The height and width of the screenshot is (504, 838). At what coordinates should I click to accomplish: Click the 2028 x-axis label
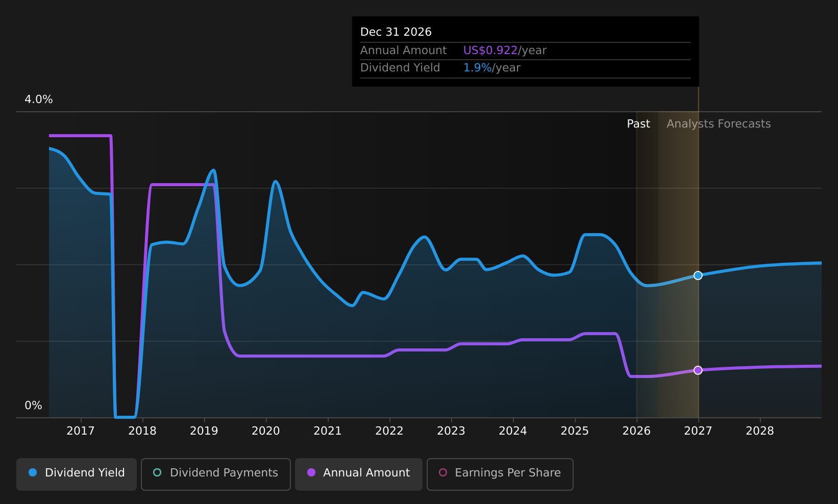click(x=760, y=431)
